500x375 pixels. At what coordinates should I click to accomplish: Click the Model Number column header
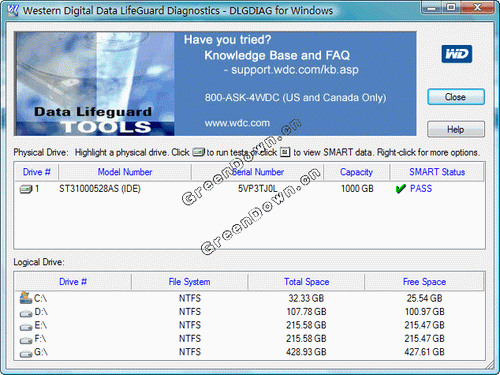click(125, 172)
